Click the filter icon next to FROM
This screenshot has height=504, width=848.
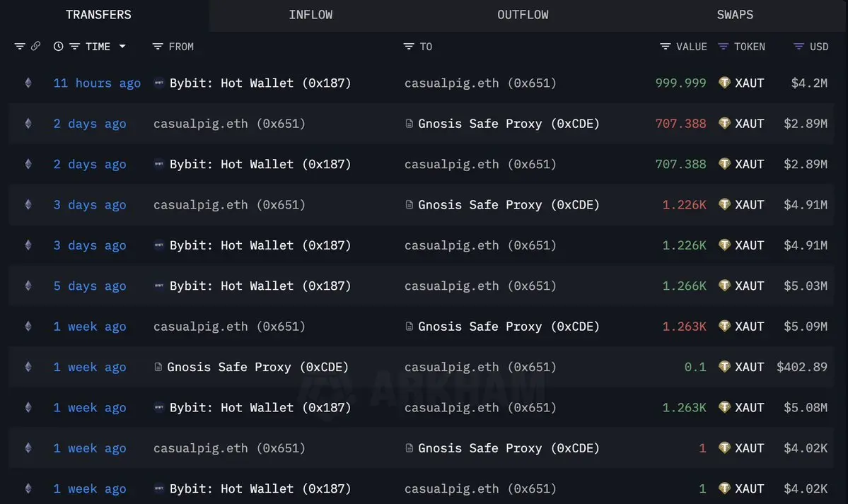coord(158,47)
